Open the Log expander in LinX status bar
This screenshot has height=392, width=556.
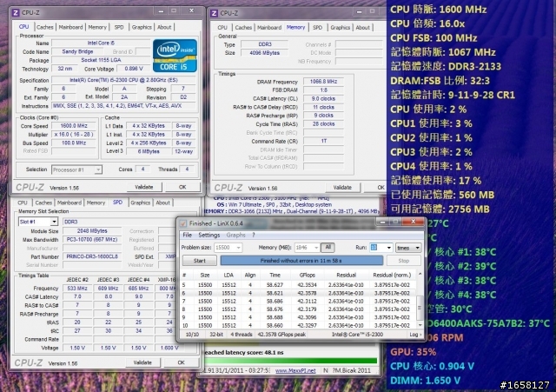pos(415,335)
